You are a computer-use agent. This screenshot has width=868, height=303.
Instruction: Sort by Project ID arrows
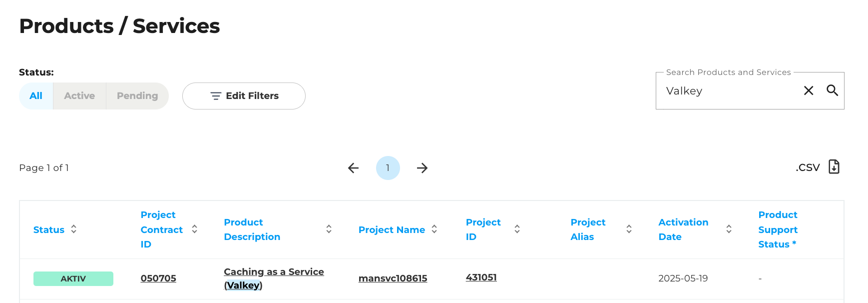point(517,229)
